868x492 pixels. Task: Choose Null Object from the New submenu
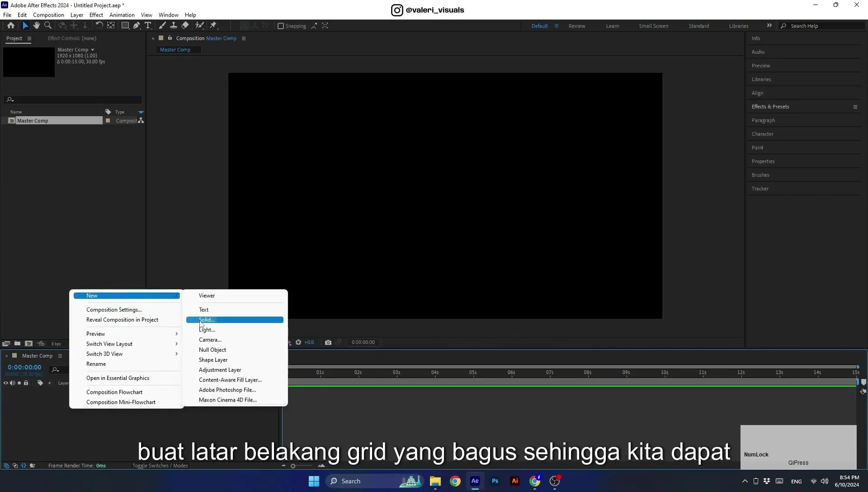pos(235,350)
